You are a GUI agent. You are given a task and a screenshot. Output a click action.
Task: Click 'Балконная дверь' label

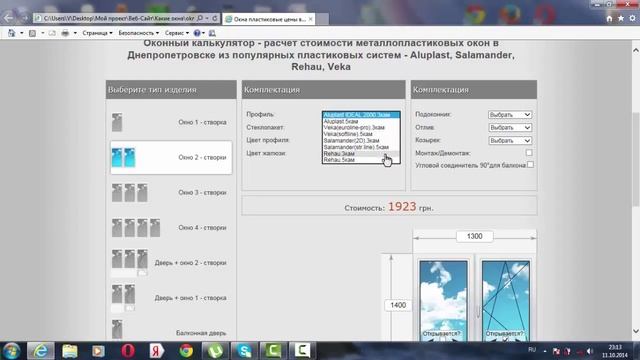[201, 333]
